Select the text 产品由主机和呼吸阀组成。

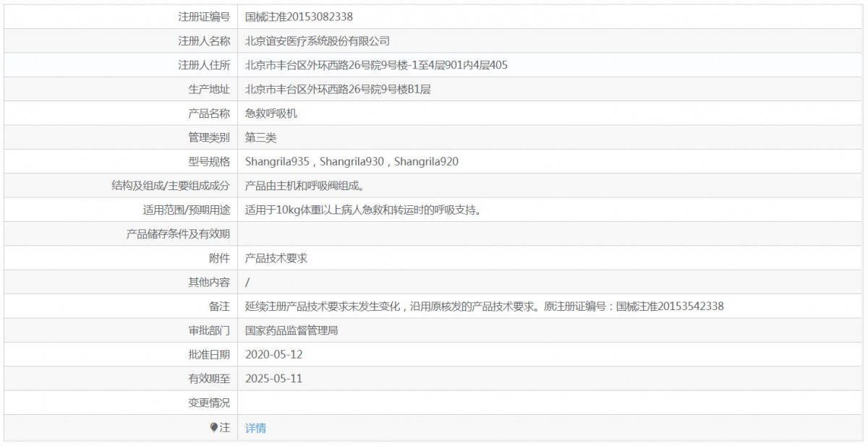point(307,186)
